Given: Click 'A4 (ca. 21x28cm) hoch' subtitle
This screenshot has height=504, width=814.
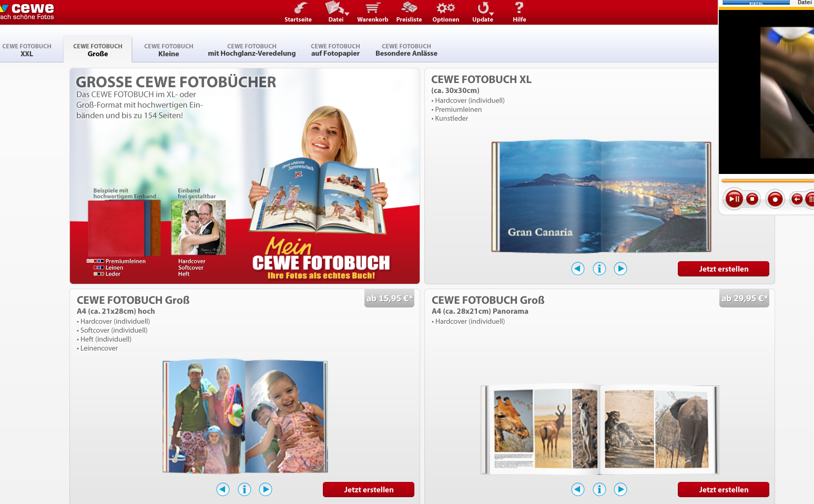Looking at the screenshot, I should coord(116,311).
